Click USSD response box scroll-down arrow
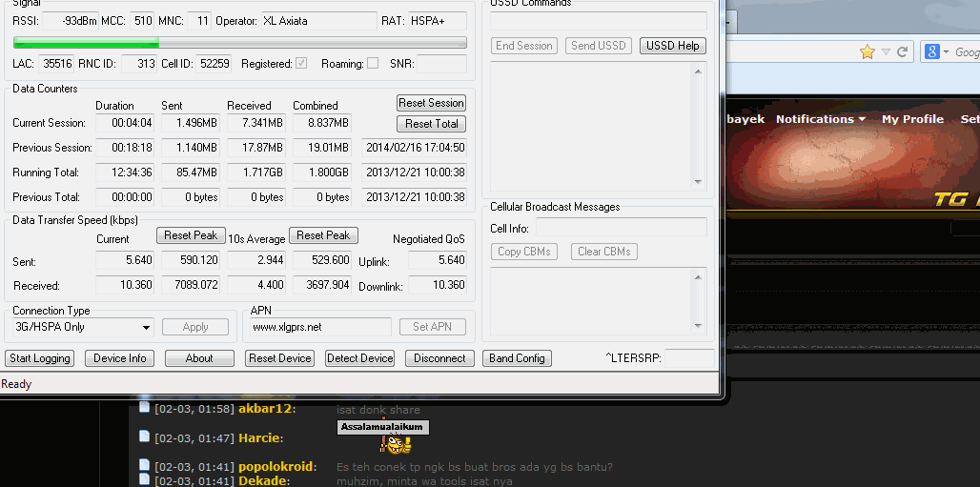Viewport: 980px width, 487px height. click(698, 182)
